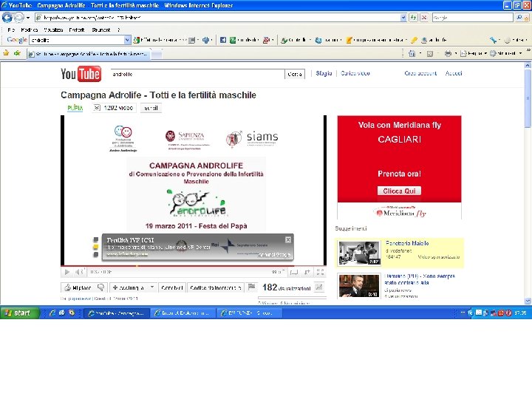Click the Crea account link
532x399 pixels.
[x=420, y=73]
